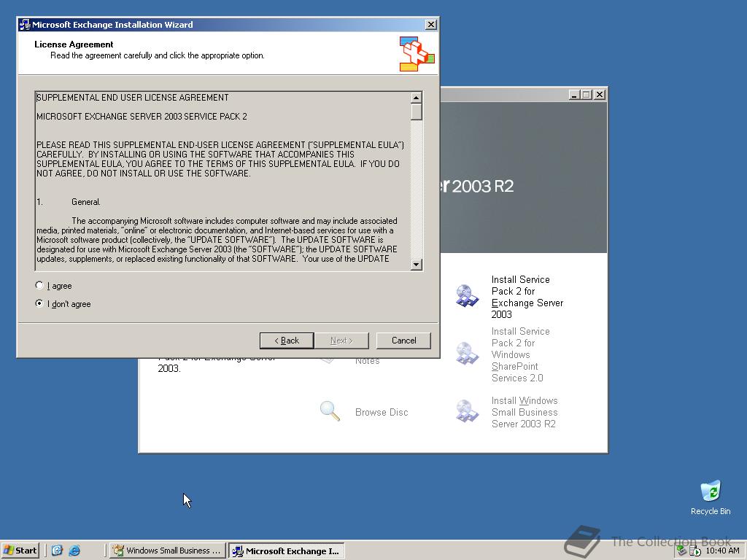
Task: Click the SharePoint Services Service Pack disc icon
Action: point(467,354)
